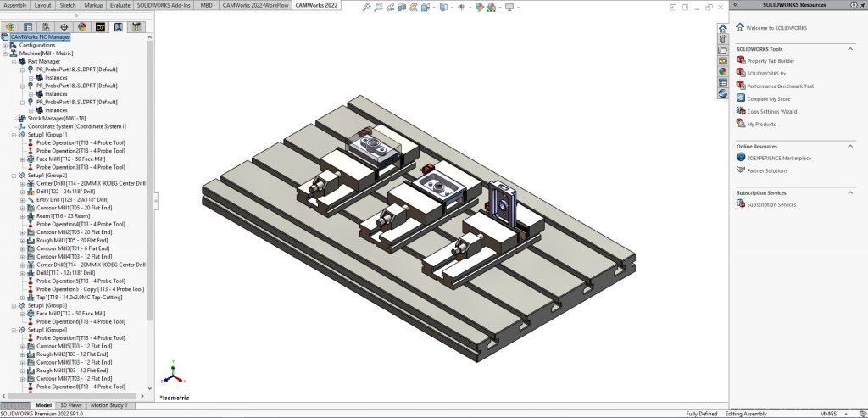Open Design Library task pane tab
The width and height of the screenshot is (868, 418).
click(x=722, y=39)
